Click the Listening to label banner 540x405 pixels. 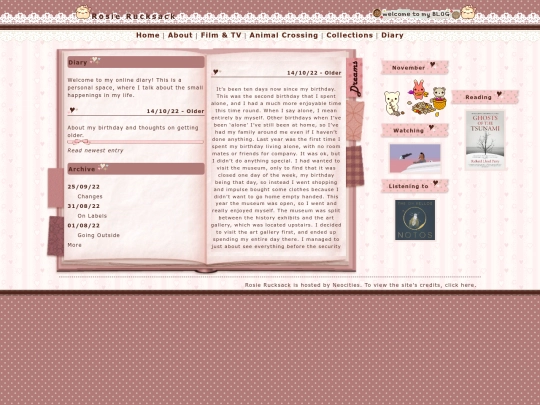point(415,186)
